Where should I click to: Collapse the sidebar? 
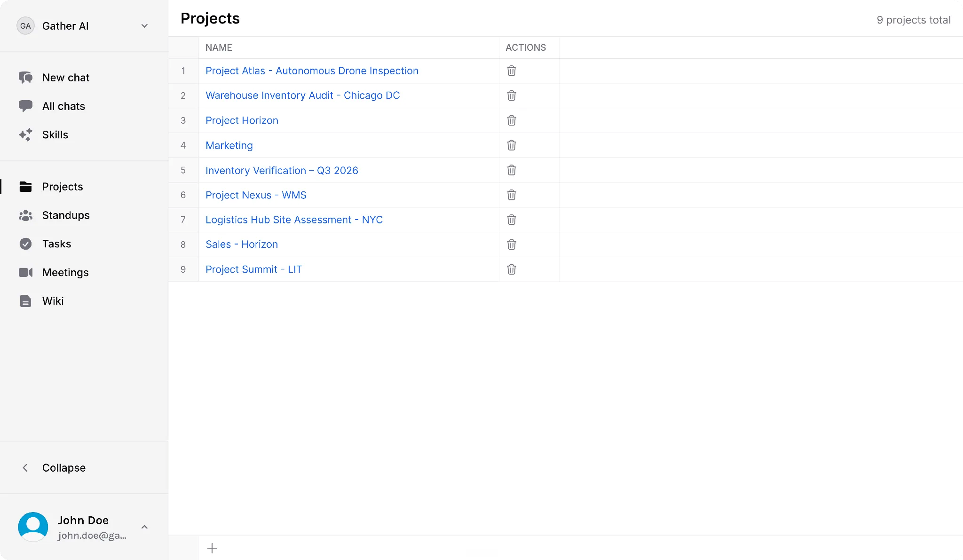[x=54, y=468]
